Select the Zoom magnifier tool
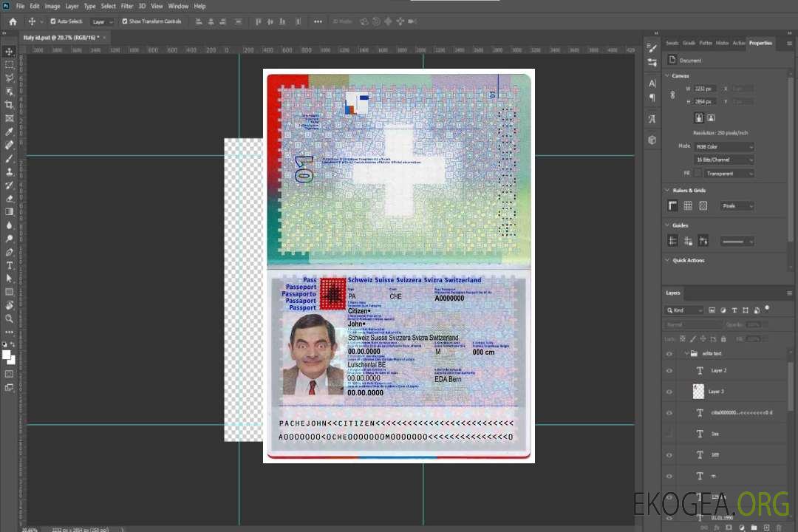The height and width of the screenshot is (532, 798). [x=9, y=318]
